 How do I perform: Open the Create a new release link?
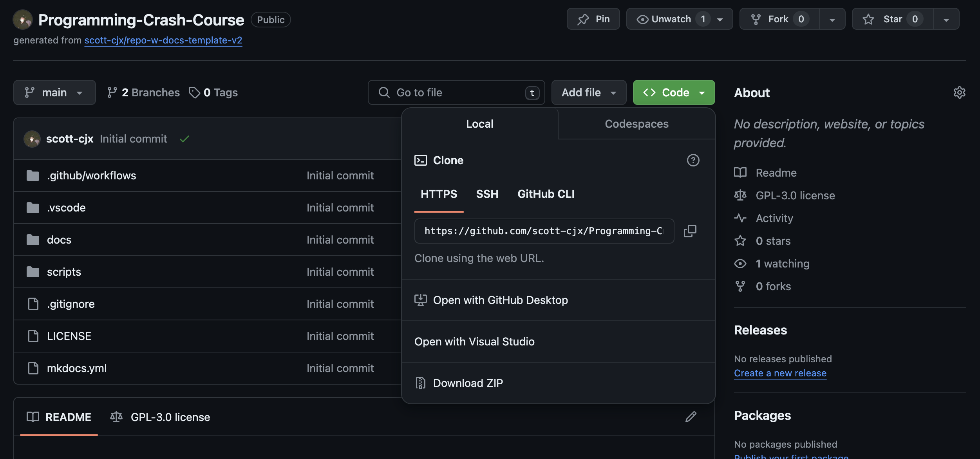click(780, 372)
